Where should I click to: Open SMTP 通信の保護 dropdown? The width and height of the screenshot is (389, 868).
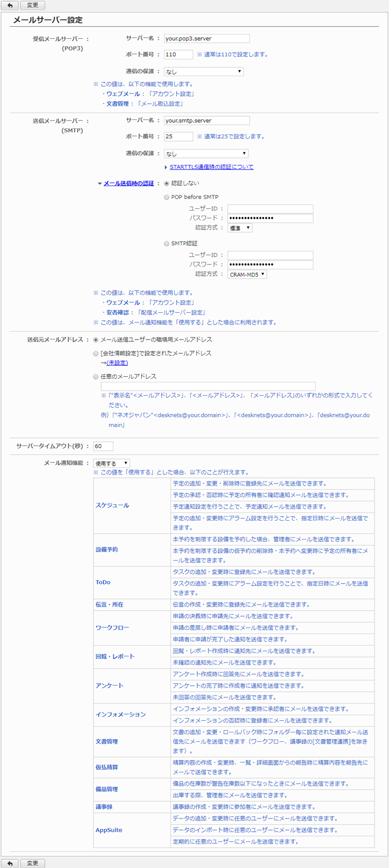pos(206,154)
